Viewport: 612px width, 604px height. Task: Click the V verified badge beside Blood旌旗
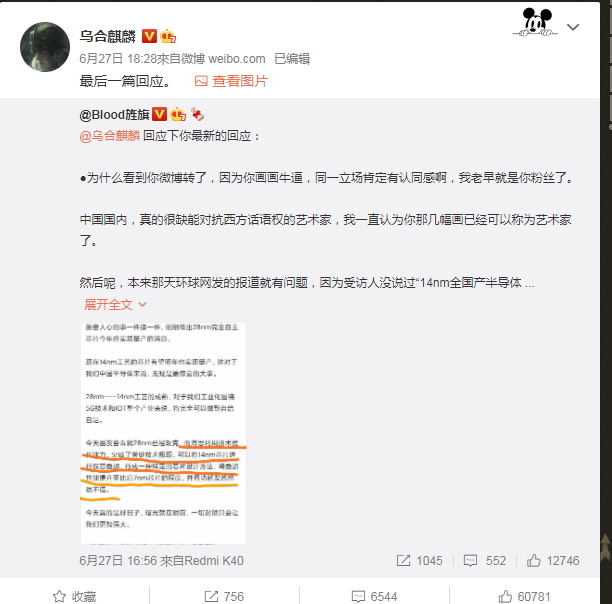(x=159, y=115)
